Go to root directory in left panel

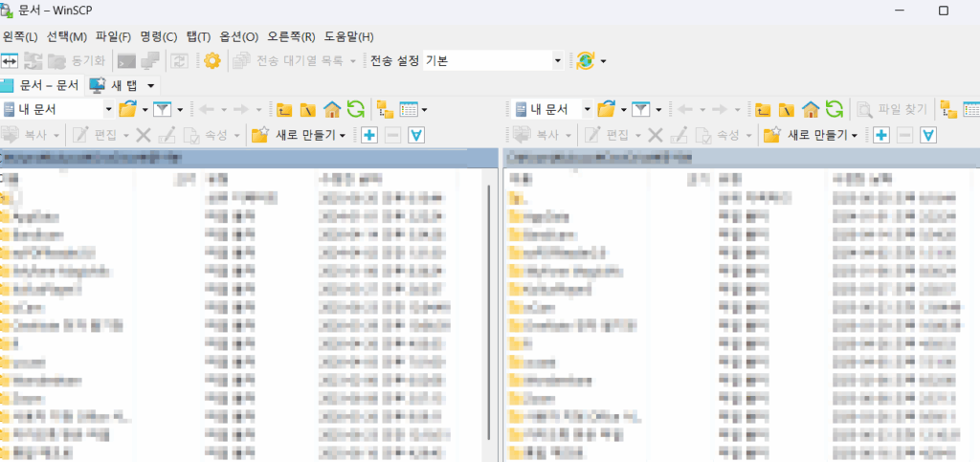click(308, 110)
